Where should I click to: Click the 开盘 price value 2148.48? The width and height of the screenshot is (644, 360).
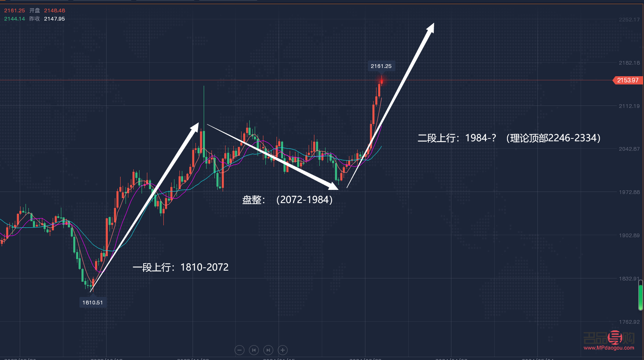point(54,10)
